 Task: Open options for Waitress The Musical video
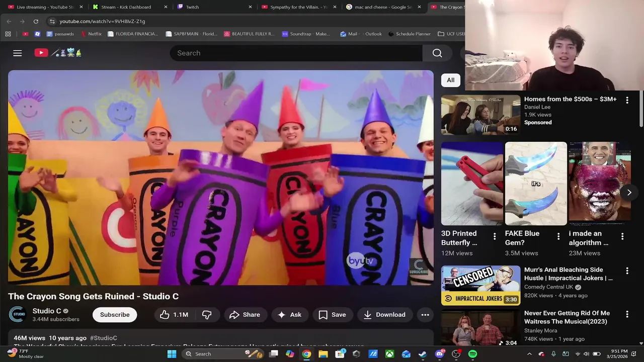627,314
